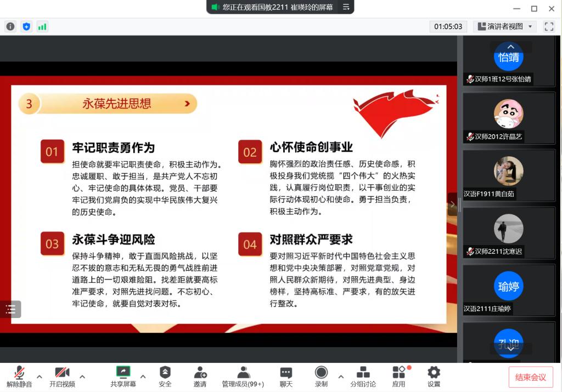This screenshot has height=392, width=562.
Task: Open 分组讨论 breakout rooms
Action: click(x=363, y=376)
